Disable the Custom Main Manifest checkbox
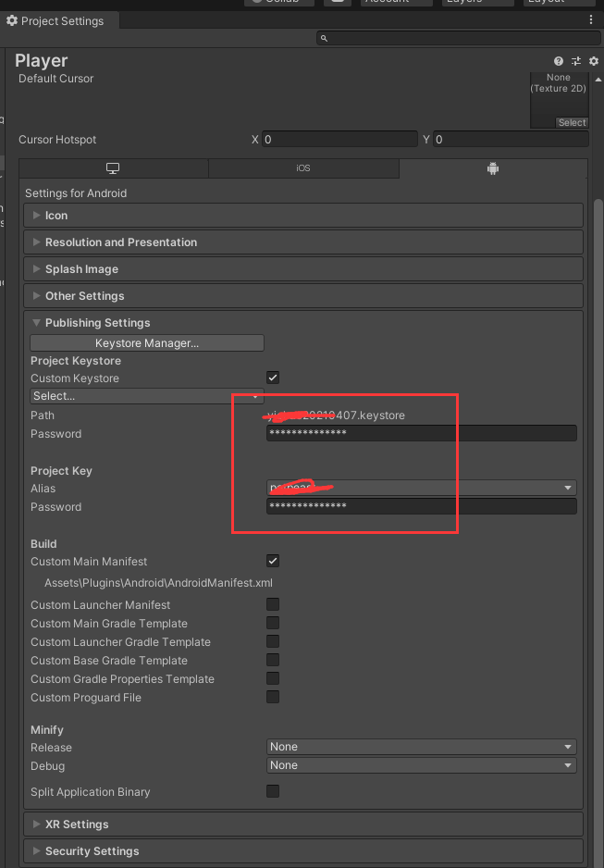The height and width of the screenshot is (868, 604). pyautogui.click(x=272, y=561)
